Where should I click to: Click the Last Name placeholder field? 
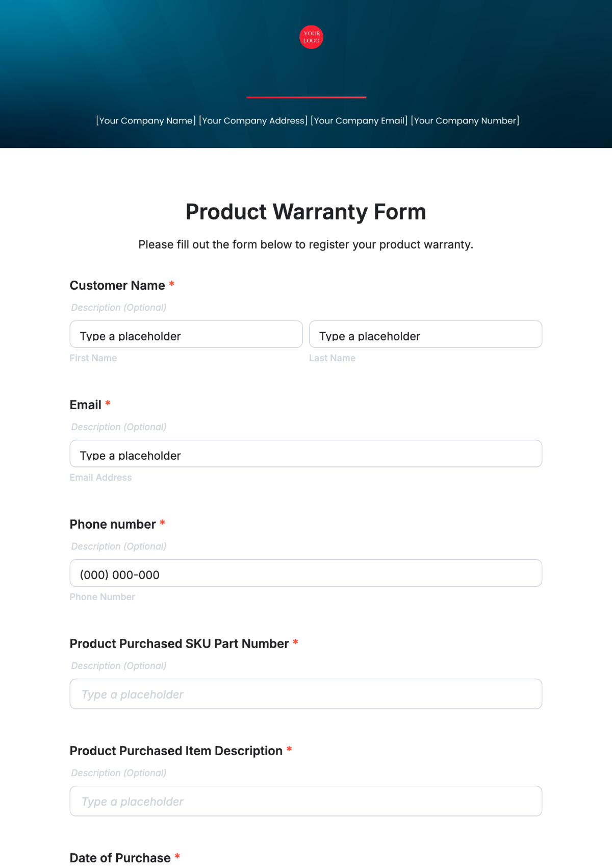click(425, 335)
